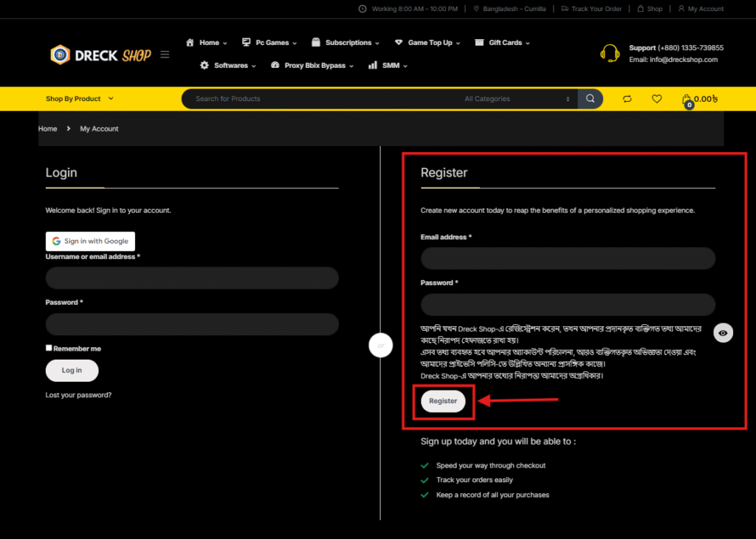756x539 pixels.
Task: Toggle the Remember me checkbox
Action: click(49, 348)
